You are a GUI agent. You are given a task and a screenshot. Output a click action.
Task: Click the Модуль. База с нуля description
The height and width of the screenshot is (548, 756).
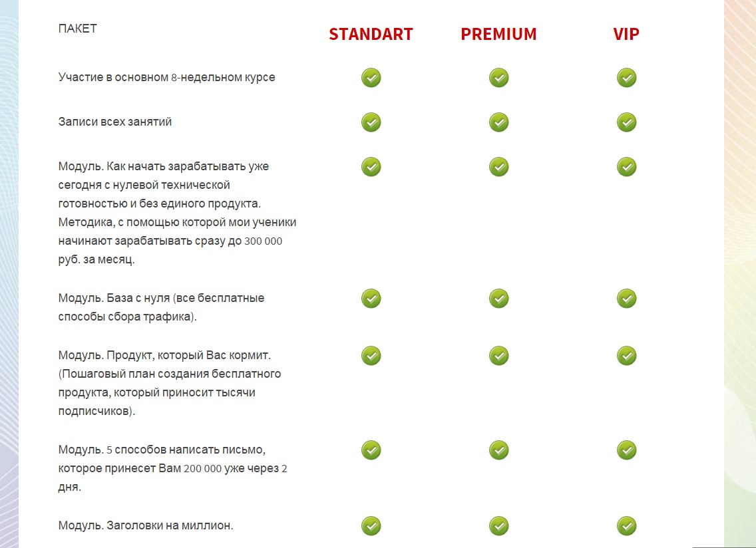pyautogui.click(x=161, y=307)
